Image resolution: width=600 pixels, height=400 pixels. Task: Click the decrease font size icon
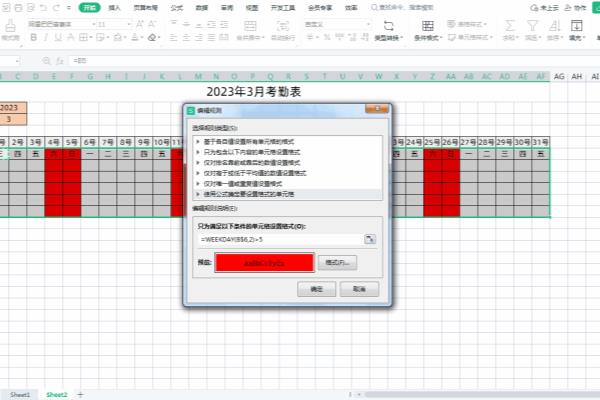point(152,24)
